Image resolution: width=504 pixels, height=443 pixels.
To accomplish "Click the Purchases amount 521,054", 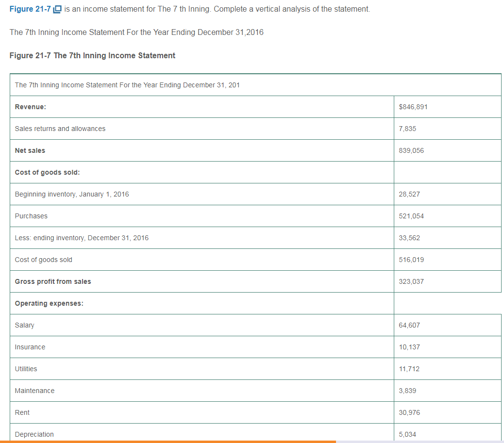I will [x=411, y=216].
